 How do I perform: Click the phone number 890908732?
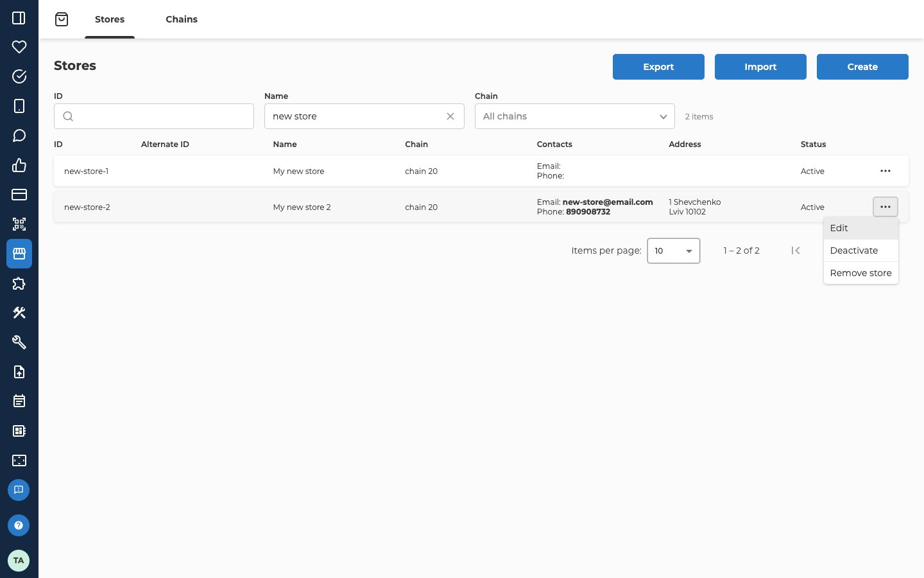click(x=588, y=212)
